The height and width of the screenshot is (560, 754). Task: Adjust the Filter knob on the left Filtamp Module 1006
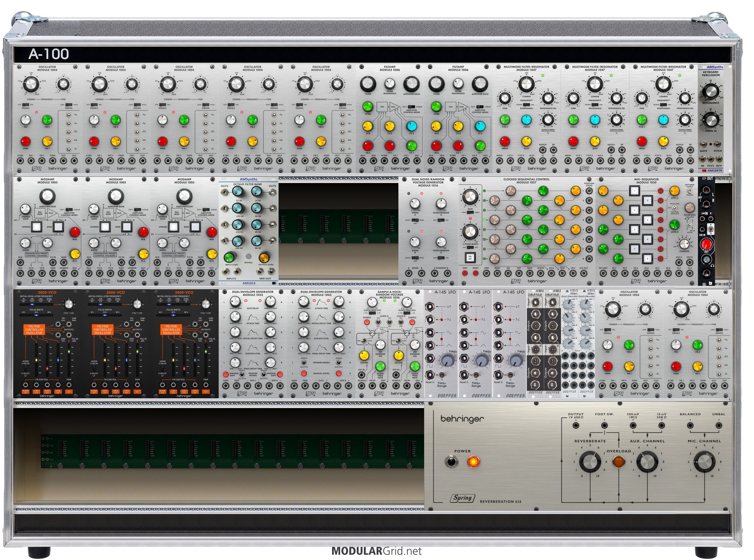click(368, 84)
